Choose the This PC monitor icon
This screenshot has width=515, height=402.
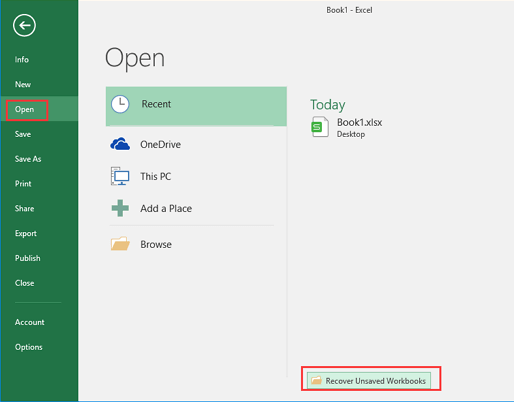point(120,176)
